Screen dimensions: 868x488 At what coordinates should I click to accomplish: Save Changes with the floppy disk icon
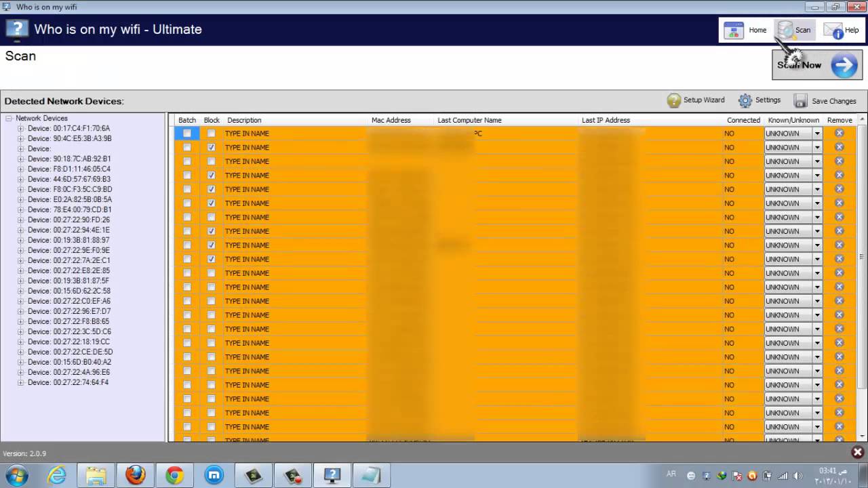(825, 101)
